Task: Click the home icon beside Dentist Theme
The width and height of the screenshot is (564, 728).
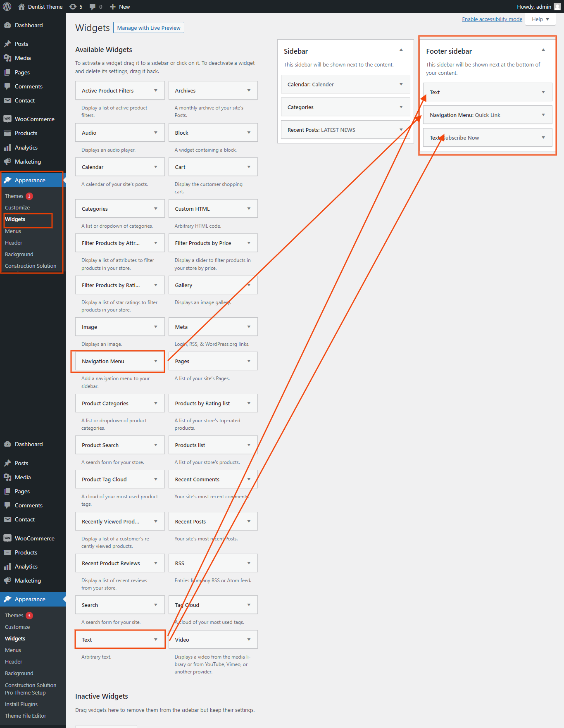Action: 21,7
